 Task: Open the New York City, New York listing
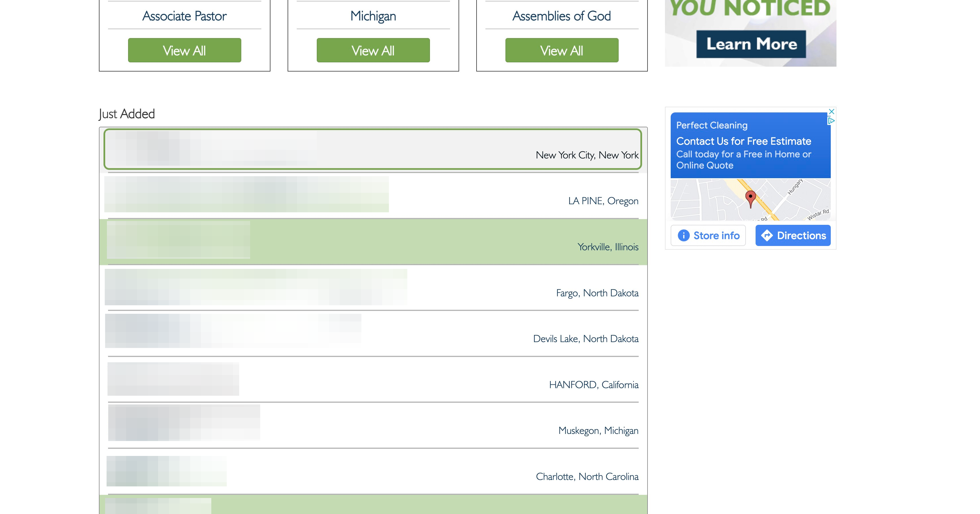(x=373, y=149)
